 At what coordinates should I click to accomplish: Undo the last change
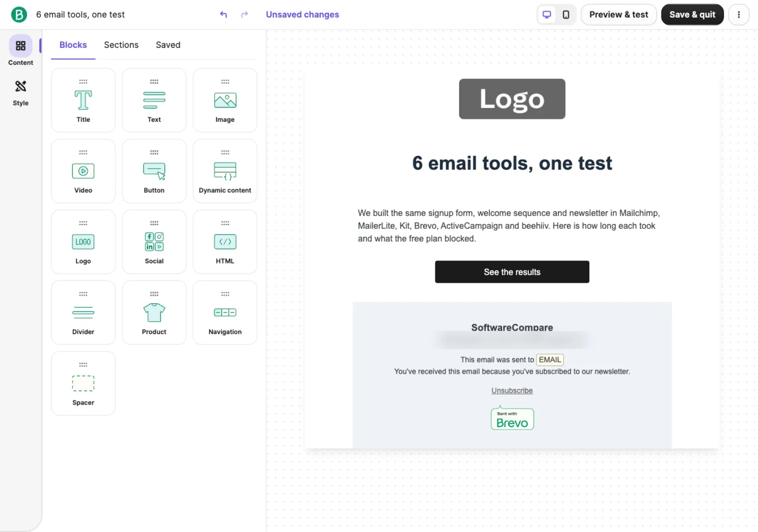[x=224, y=15]
